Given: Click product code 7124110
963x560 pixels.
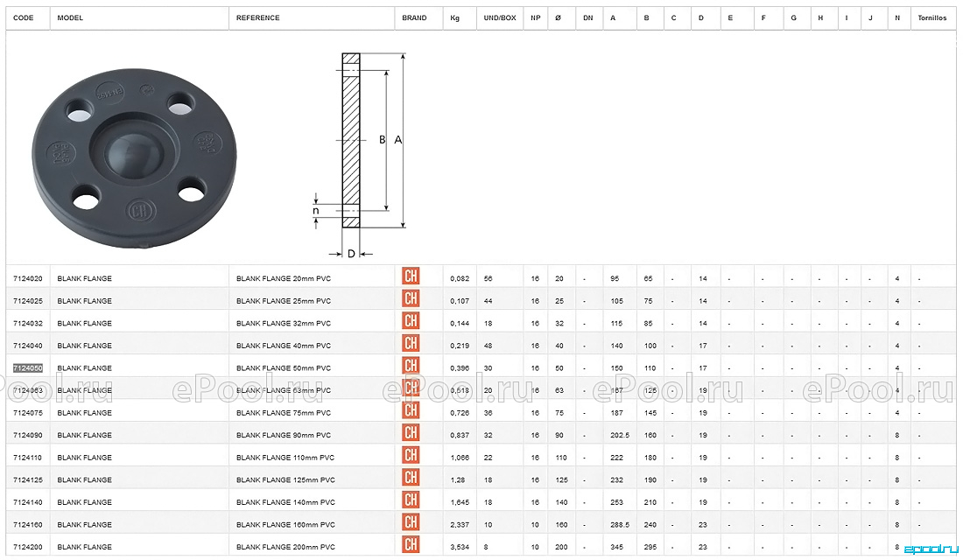Looking at the screenshot, I should pyautogui.click(x=28, y=458).
